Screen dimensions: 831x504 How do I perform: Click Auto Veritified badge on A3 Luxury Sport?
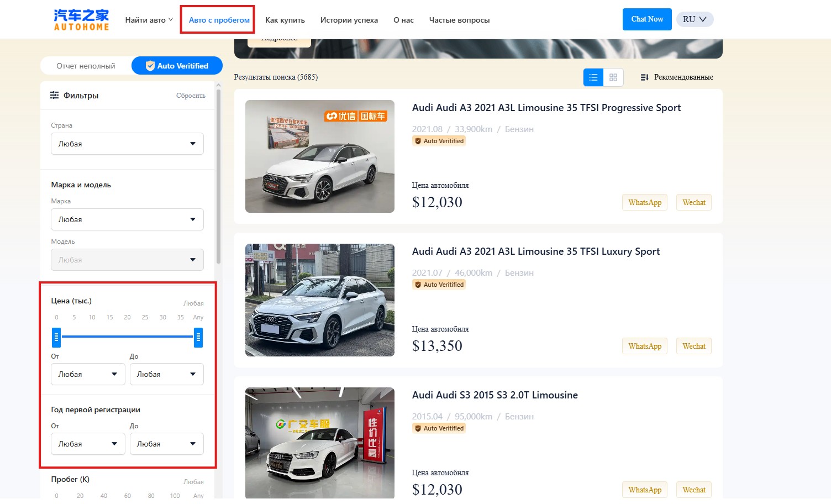pos(439,285)
